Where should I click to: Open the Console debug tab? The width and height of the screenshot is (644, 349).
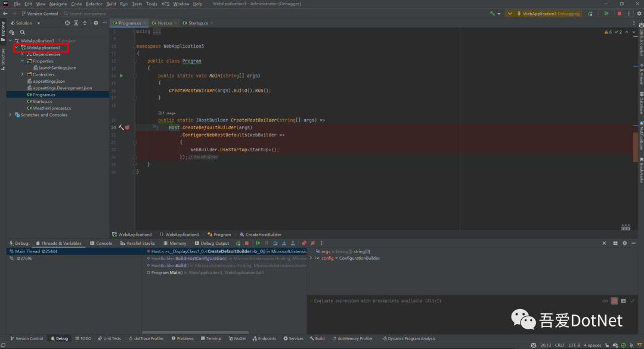(101, 243)
